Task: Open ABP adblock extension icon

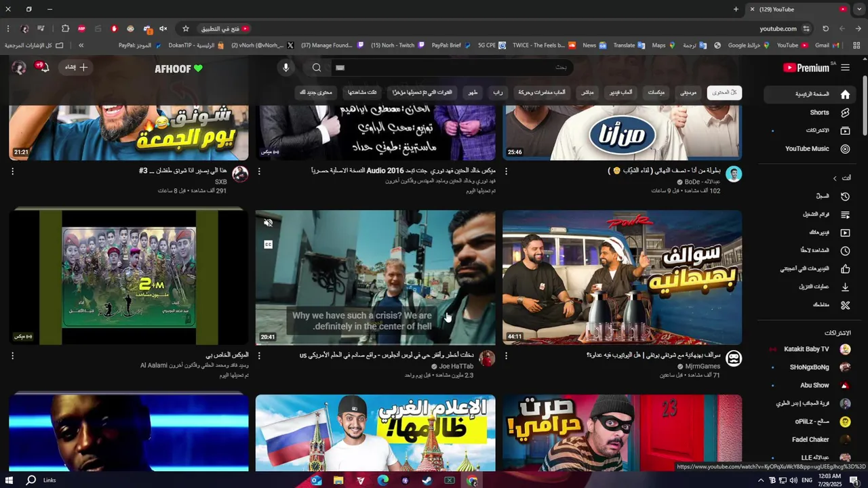Action: [x=82, y=28]
